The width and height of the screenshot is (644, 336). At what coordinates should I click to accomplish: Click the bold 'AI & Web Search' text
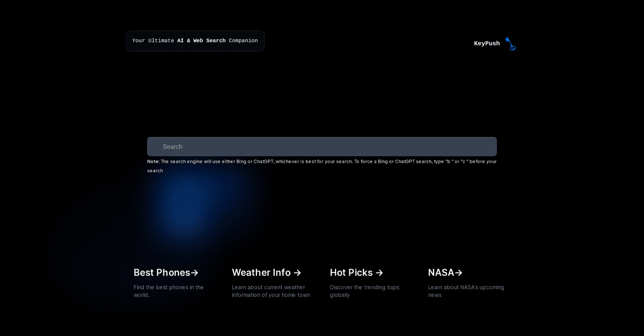201,41
